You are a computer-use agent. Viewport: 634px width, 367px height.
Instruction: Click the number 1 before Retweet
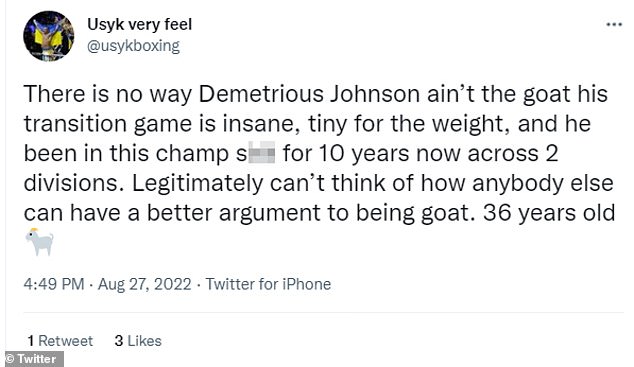(x=31, y=341)
